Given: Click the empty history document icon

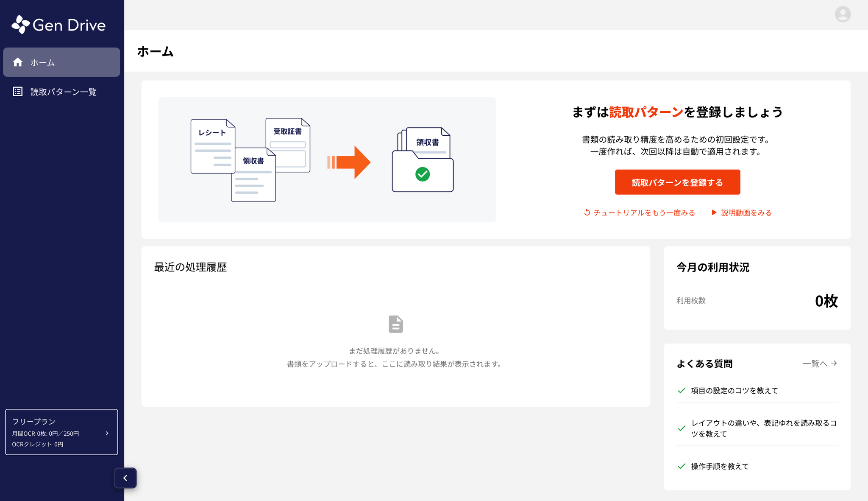Looking at the screenshot, I should pos(395,324).
